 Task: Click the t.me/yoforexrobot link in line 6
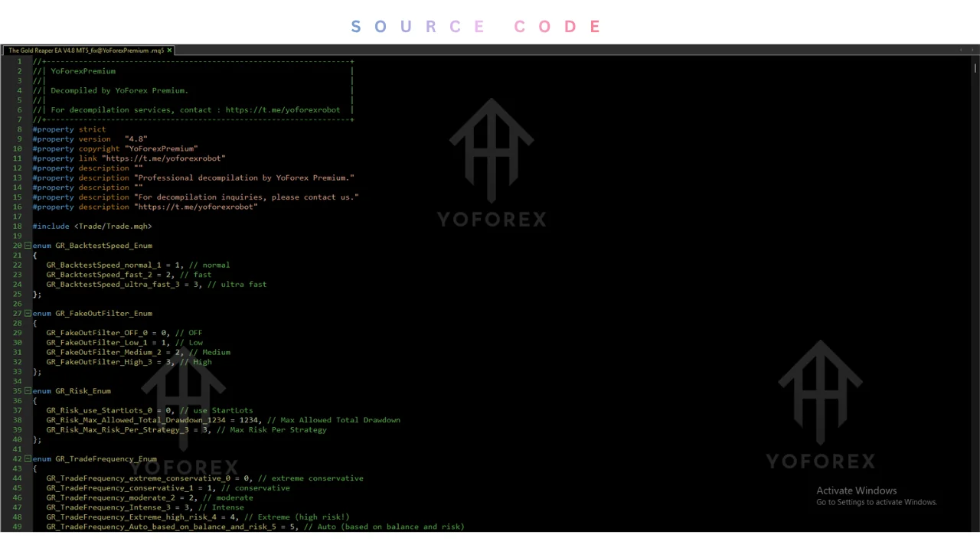[x=283, y=109]
